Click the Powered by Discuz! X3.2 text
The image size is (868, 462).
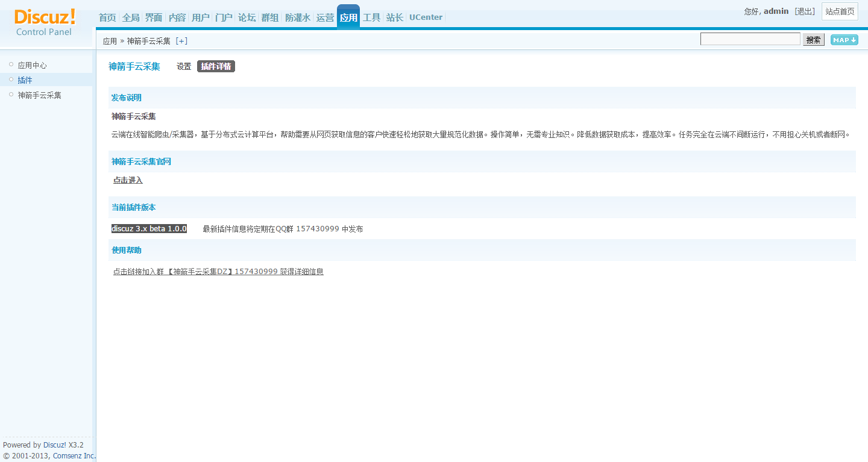coord(43,445)
